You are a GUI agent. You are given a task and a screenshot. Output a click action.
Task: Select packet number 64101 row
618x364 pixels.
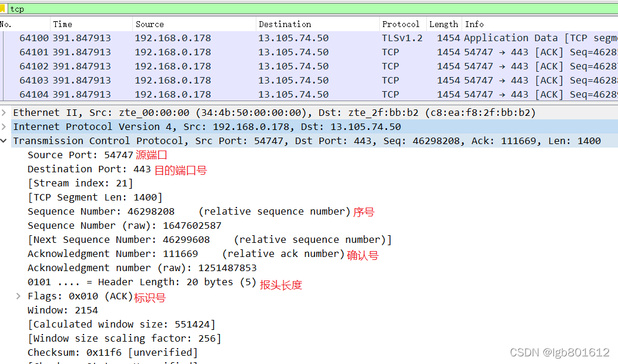coord(309,52)
